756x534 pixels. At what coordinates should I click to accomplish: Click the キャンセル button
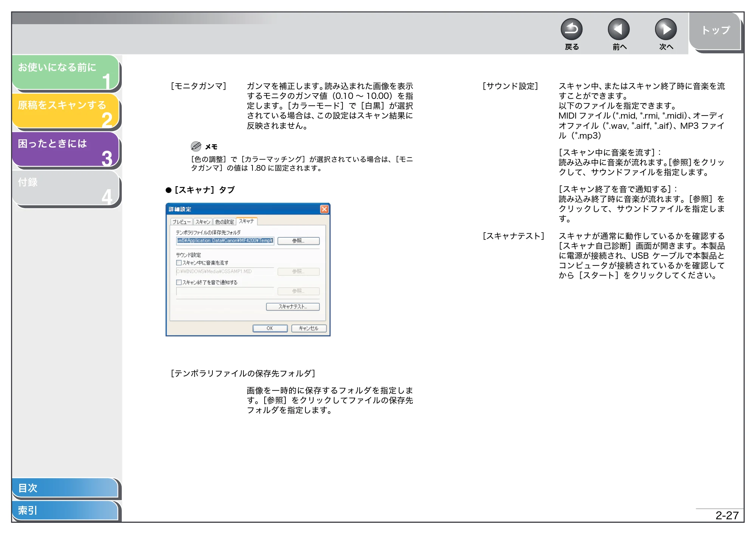pos(309,328)
